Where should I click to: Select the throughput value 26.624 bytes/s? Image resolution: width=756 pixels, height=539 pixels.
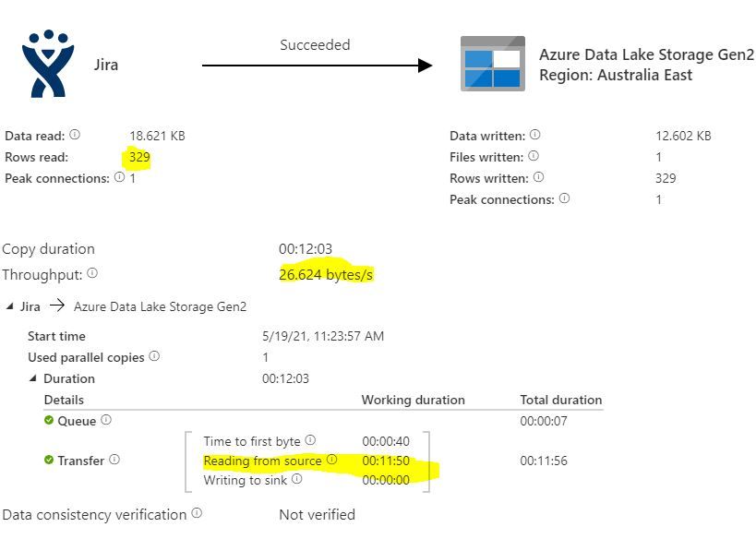point(326,275)
